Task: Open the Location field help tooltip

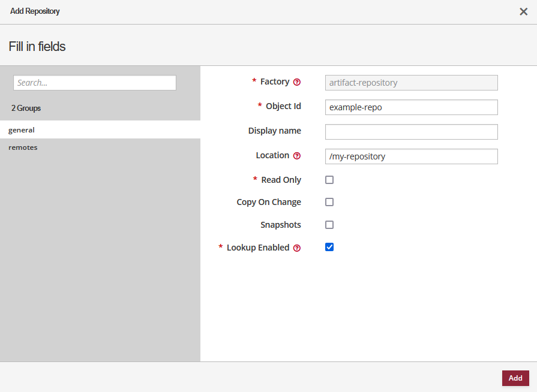Action: pyautogui.click(x=298, y=155)
